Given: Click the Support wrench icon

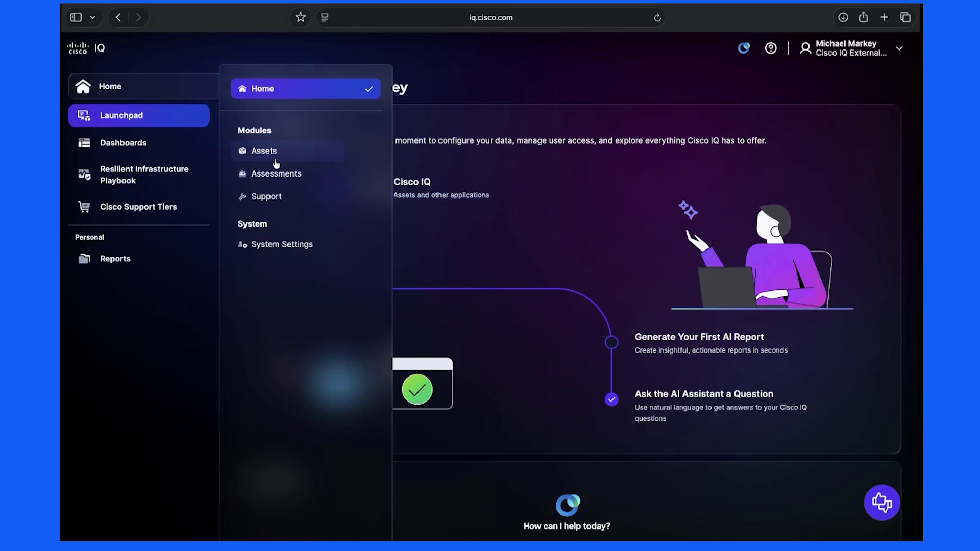Looking at the screenshot, I should (x=242, y=196).
